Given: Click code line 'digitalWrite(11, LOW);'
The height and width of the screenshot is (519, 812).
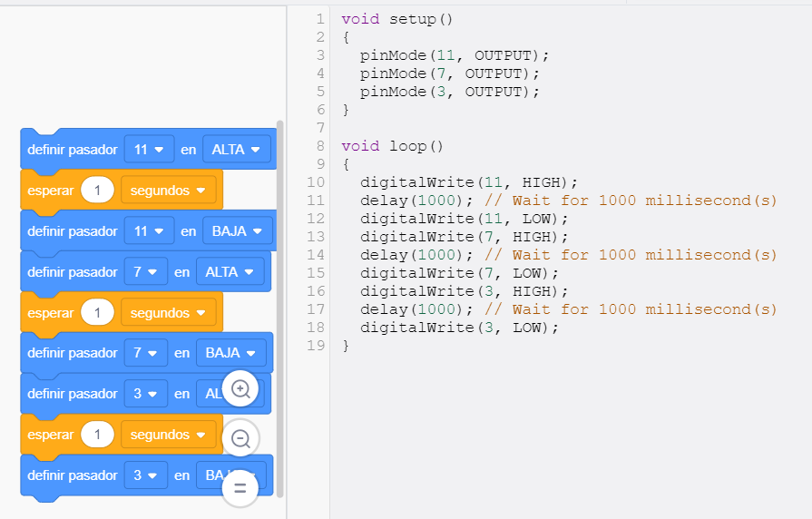Looking at the screenshot, I should pyautogui.click(x=464, y=219).
